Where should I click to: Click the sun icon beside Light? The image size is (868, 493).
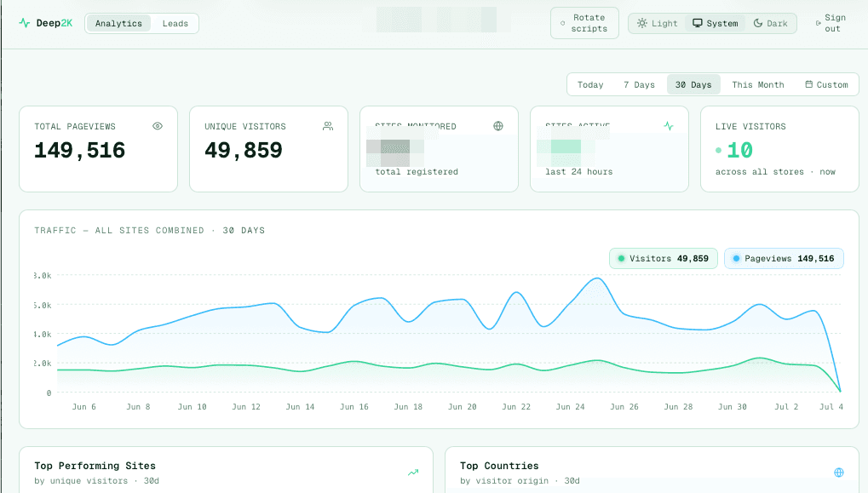tap(641, 23)
